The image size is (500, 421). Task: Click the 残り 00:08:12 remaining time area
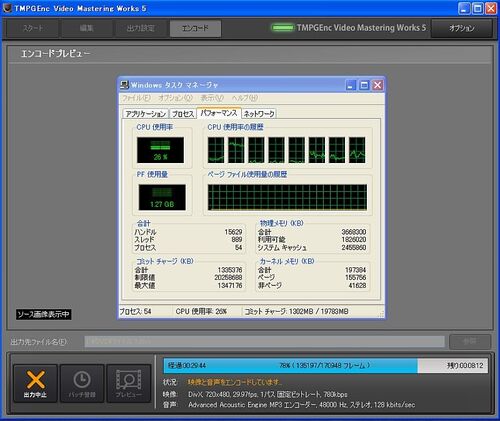465,366
